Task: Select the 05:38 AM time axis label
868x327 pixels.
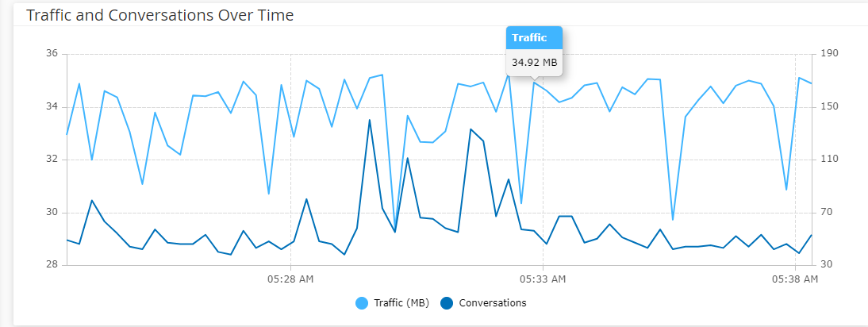Action: coord(795,279)
